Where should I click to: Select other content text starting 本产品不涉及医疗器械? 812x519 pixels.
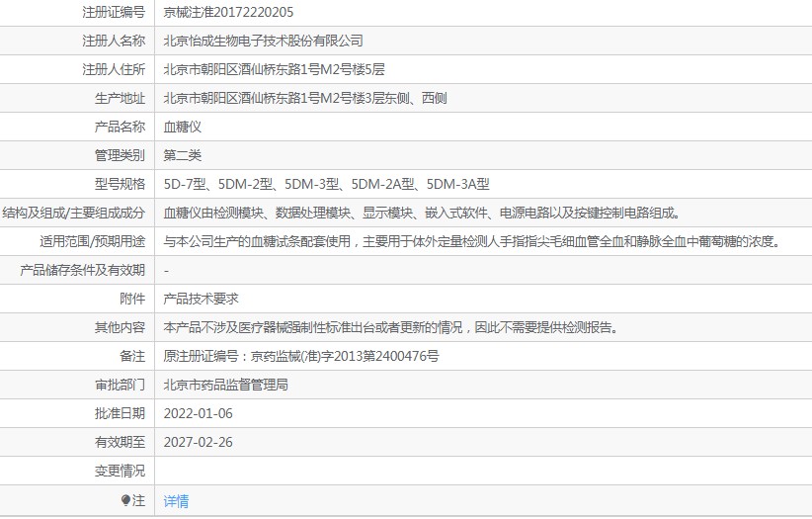click(x=391, y=327)
